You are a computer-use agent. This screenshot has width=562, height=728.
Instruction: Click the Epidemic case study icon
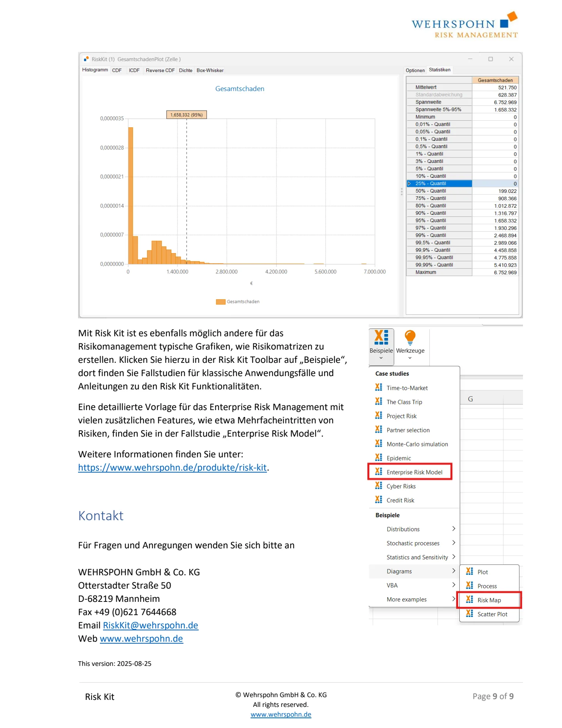(x=379, y=458)
